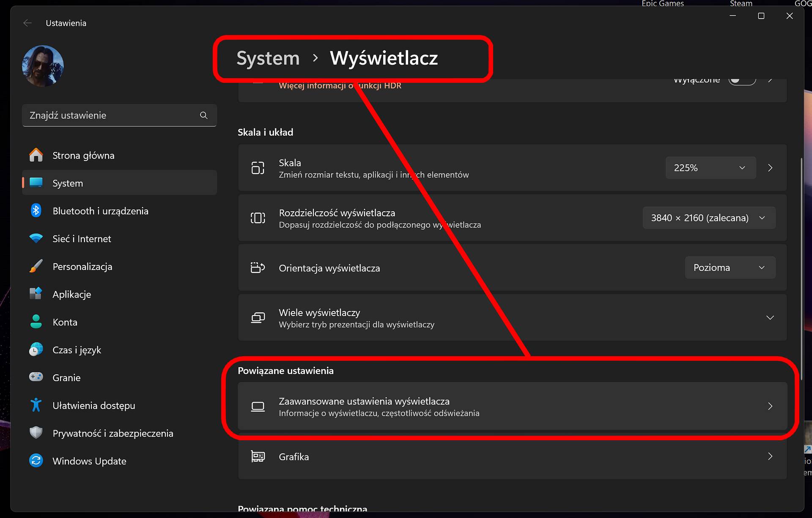Viewport: 812px width, 518px height.
Task: Click Powiązane ustawienia heading
Action: (285, 371)
